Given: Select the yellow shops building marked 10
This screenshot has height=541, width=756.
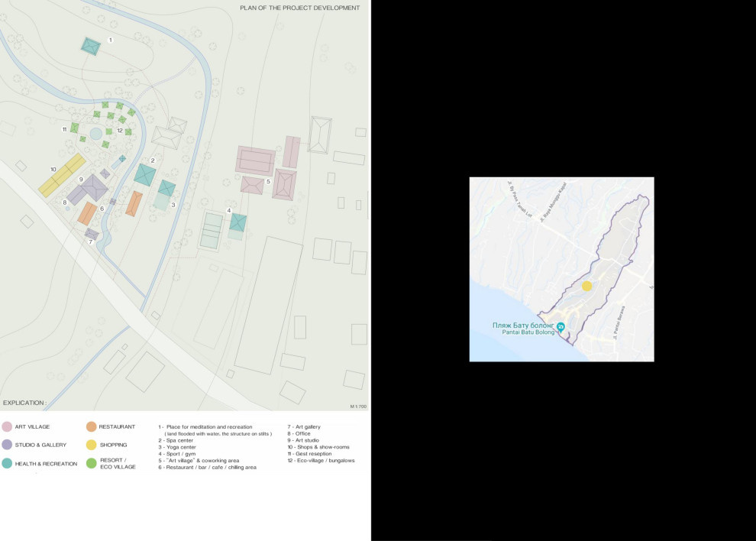Looking at the screenshot, I should pyautogui.click(x=62, y=175).
